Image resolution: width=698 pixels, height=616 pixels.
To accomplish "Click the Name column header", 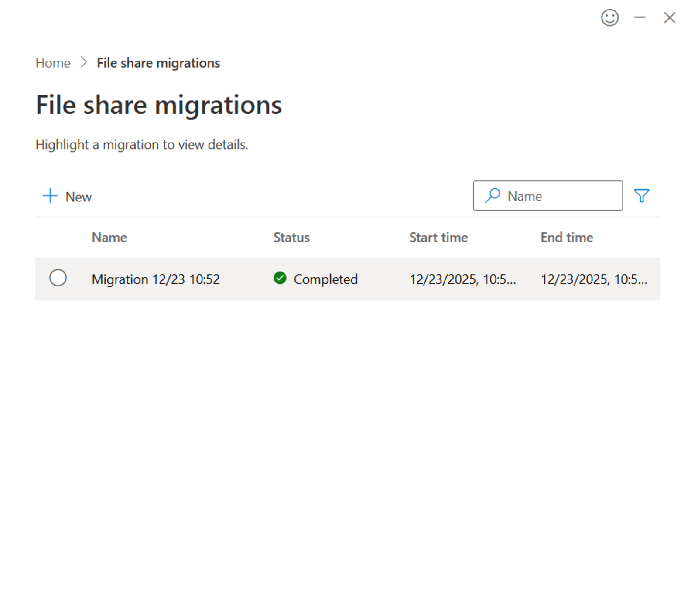I will pyautogui.click(x=109, y=237).
